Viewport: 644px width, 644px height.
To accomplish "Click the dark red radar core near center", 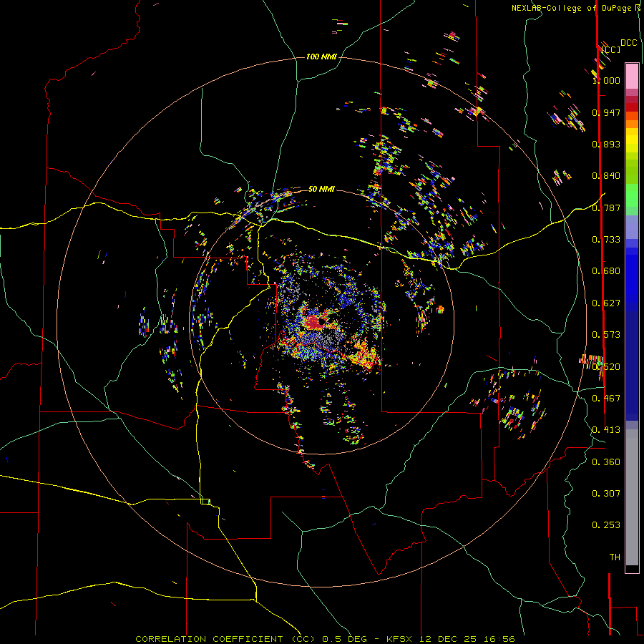I will [315, 322].
